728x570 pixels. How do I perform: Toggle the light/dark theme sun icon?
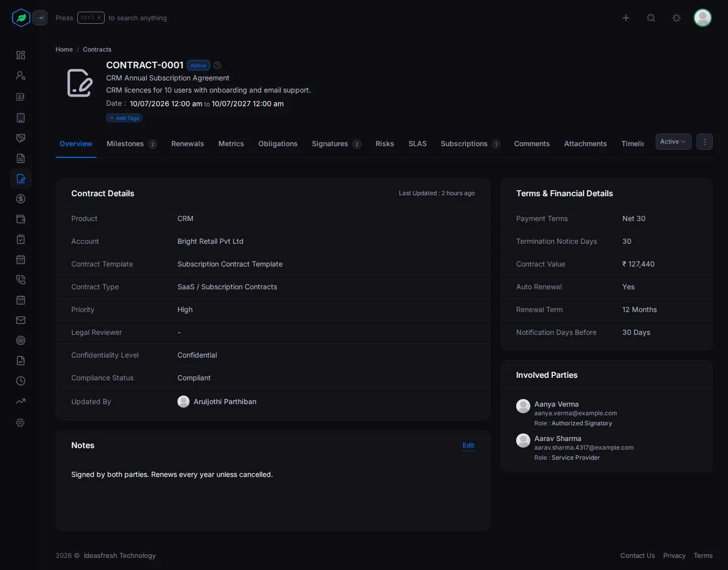point(676,18)
